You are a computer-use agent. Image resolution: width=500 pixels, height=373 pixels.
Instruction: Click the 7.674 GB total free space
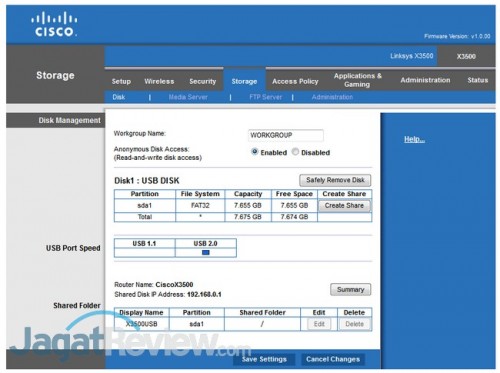294,217
